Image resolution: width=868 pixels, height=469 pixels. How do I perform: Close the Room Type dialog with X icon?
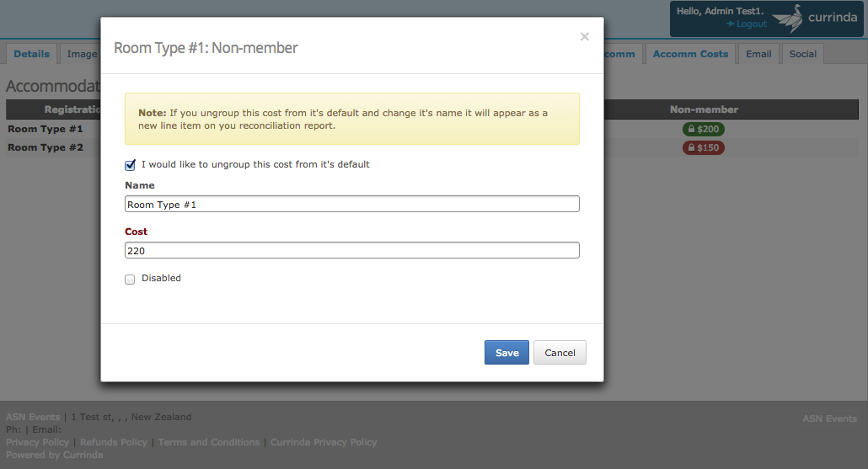[x=584, y=36]
